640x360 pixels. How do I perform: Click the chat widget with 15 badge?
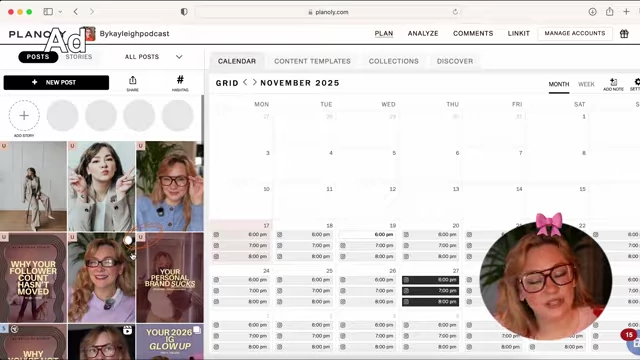point(632,341)
